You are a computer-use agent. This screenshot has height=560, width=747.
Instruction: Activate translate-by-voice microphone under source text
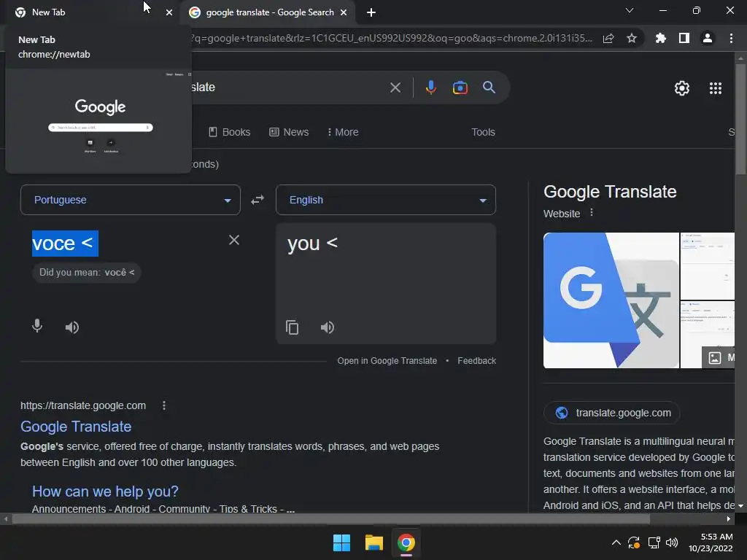(x=37, y=326)
